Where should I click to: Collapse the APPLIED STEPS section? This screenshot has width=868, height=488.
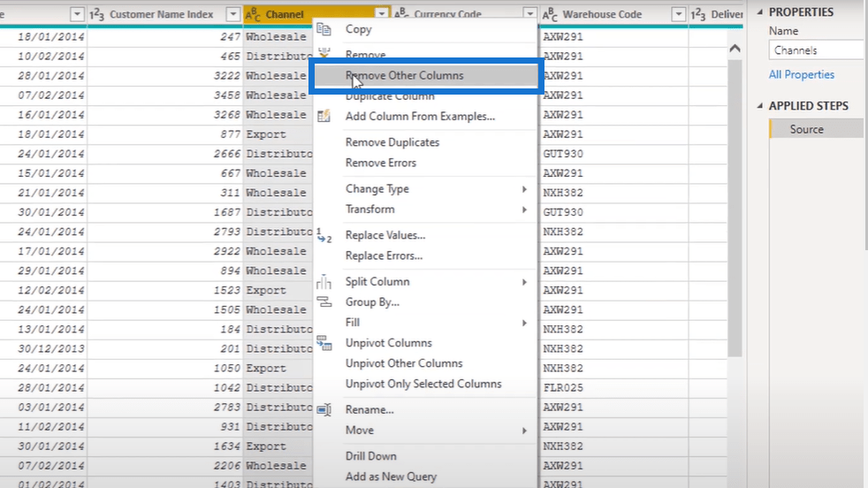pos(759,105)
